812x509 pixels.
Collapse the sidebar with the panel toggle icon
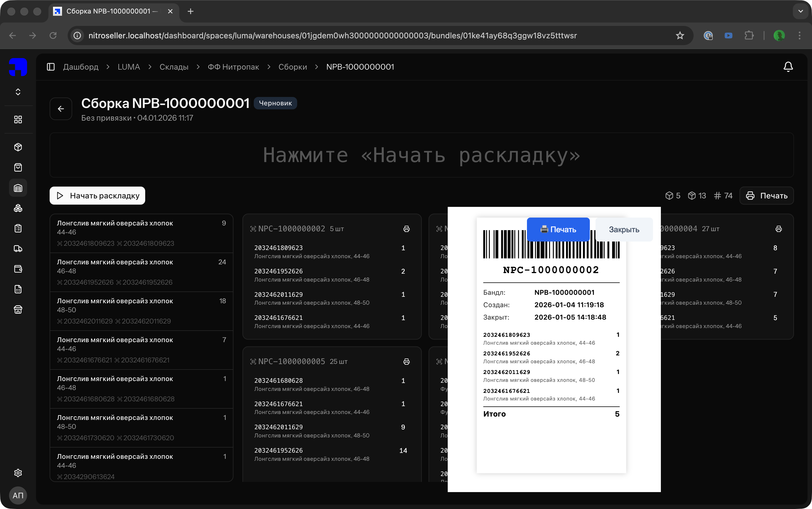point(50,67)
